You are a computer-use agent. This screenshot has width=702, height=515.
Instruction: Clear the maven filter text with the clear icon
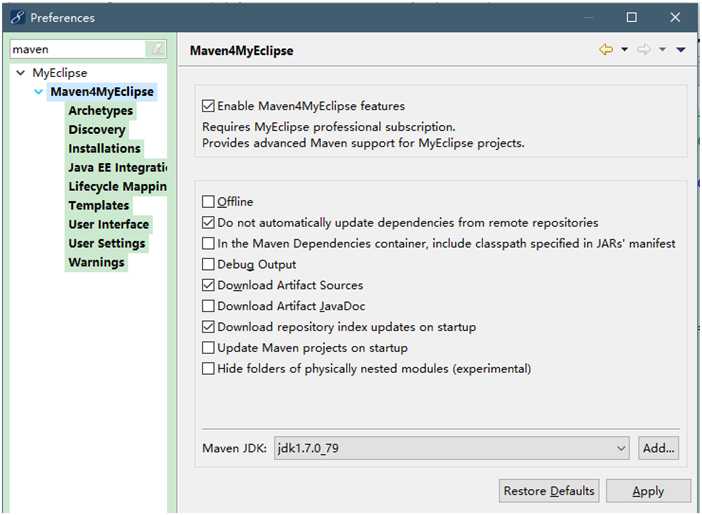pyautogui.click(x=156, y=49)
